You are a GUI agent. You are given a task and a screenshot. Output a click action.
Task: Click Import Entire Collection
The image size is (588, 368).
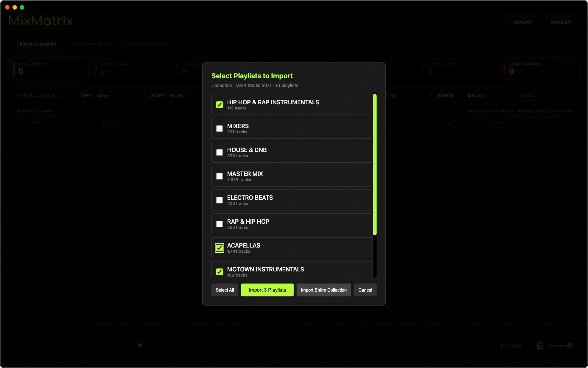click(323, 290)
